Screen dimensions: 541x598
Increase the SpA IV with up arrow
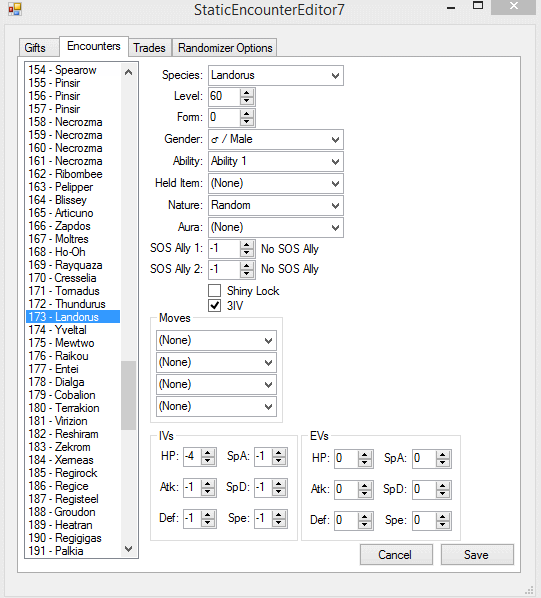click(x=279, y=453)
